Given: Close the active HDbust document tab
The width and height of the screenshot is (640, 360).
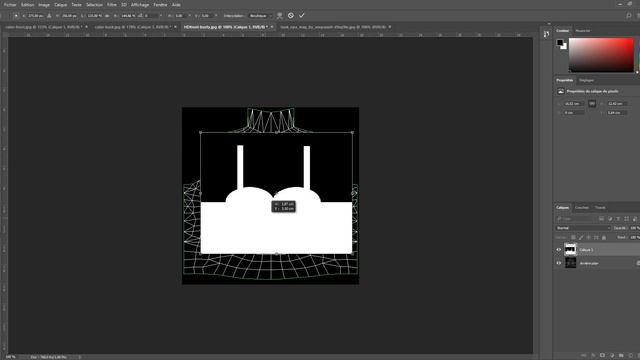Looking at the screenshot, I should point(272,27).
